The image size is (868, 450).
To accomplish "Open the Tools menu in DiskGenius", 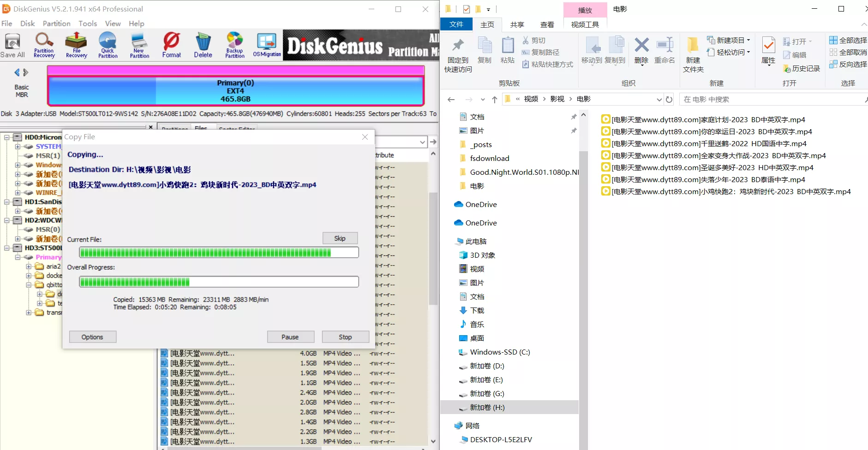I will (88, 24).
